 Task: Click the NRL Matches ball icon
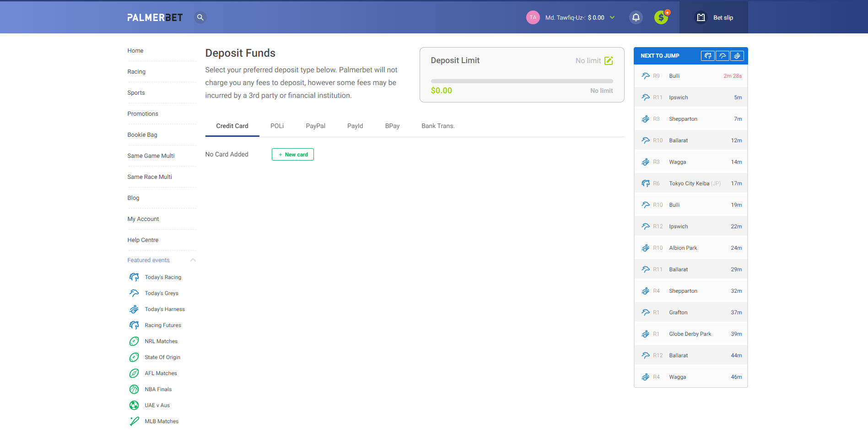[x=134, y=341]
